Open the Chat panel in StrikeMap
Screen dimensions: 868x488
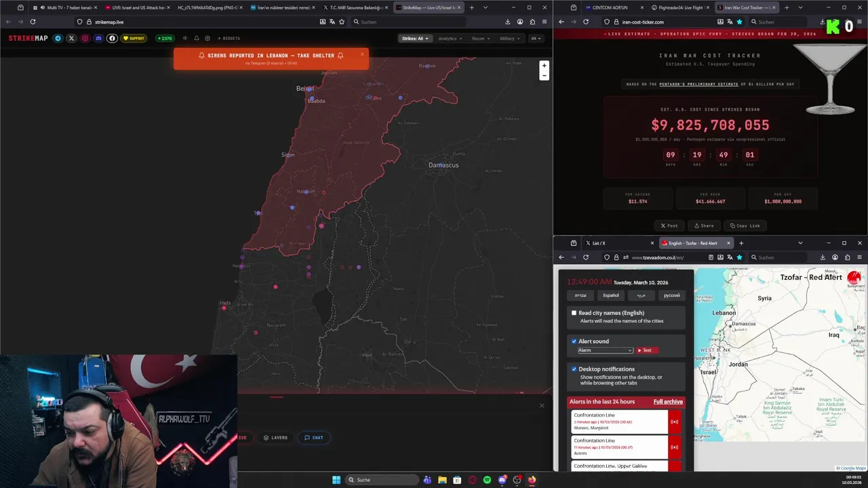[x=314, y=438]
